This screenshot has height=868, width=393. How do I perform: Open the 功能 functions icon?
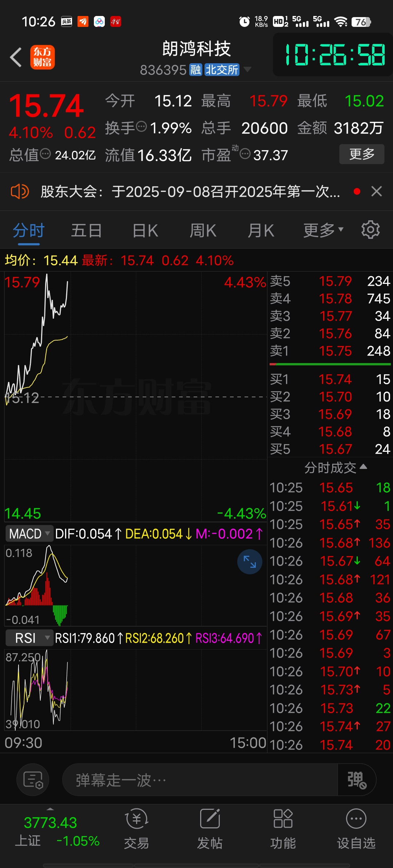(283, 828)
